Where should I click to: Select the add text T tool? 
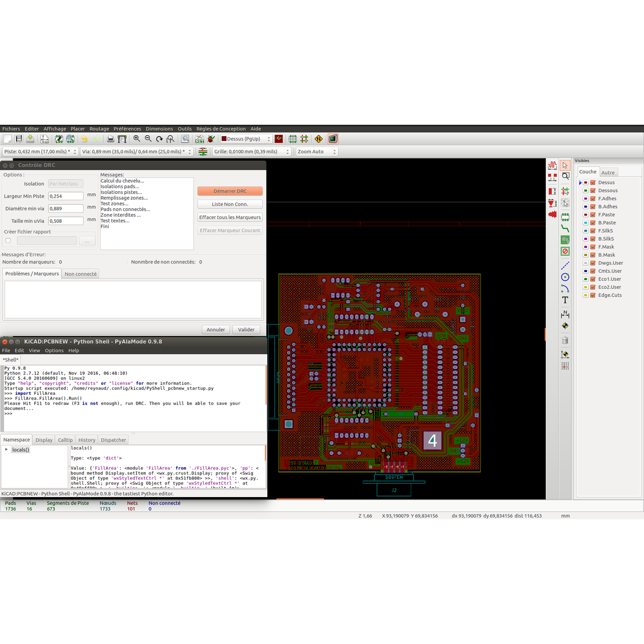(565, 300)
